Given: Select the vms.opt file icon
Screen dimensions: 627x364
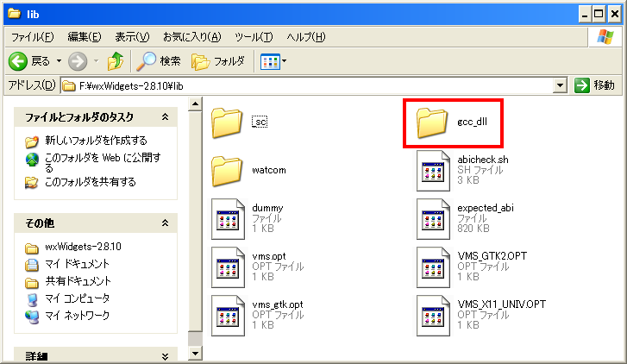Looking at the screenshot, I should coord(228,267).
